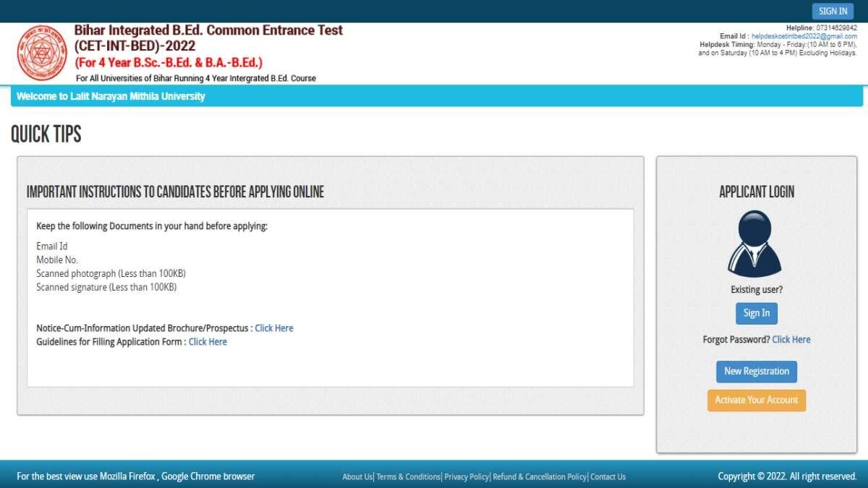Open the Refund & Cancellation Policy link

click(539, 476)
